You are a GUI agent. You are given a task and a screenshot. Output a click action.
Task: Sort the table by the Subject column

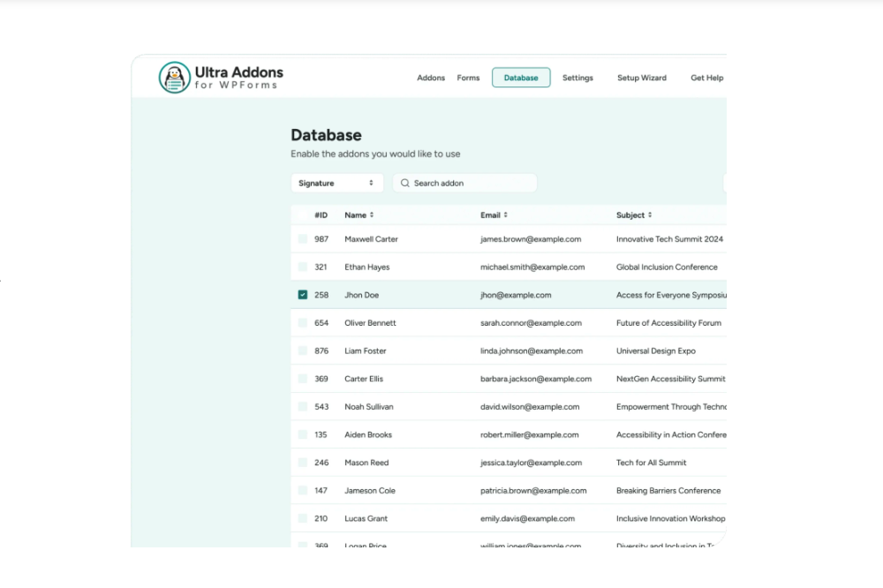click(648, 215)
